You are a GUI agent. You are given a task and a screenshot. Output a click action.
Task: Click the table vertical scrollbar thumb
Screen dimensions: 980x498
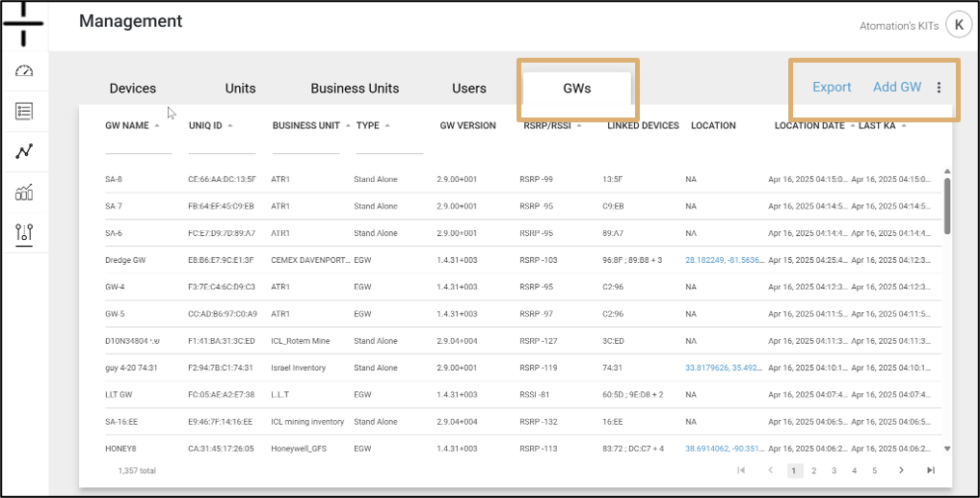pyautogui.click(x=947, y=206)
